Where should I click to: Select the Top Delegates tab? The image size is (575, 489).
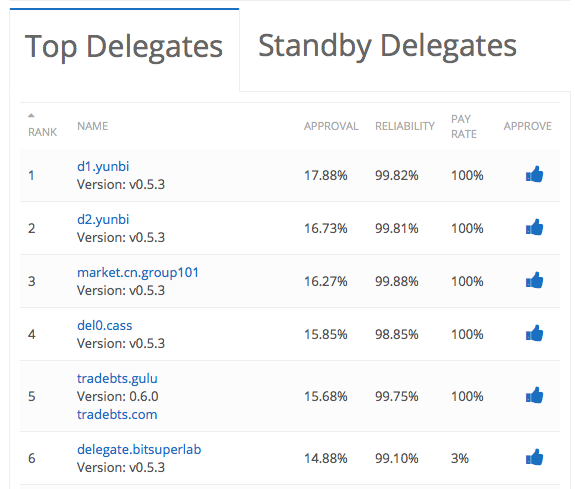[x=124, y=47]
